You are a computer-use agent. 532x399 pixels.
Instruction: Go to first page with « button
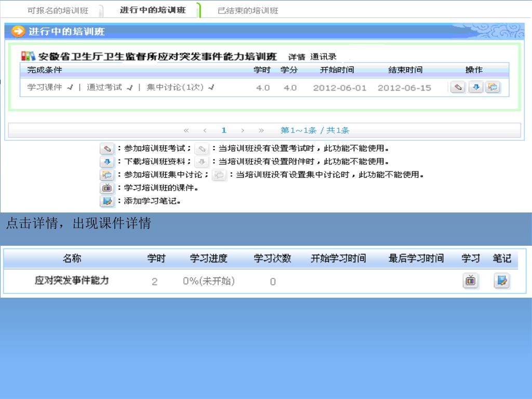coord(186,130)
